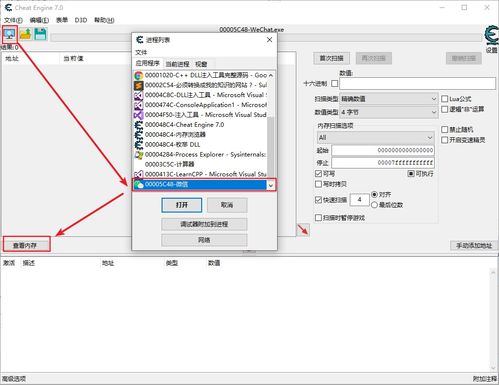This screenshot has width=499, height=385.
Task: Enable the Lua公式 checkbox
Action: 444,99
